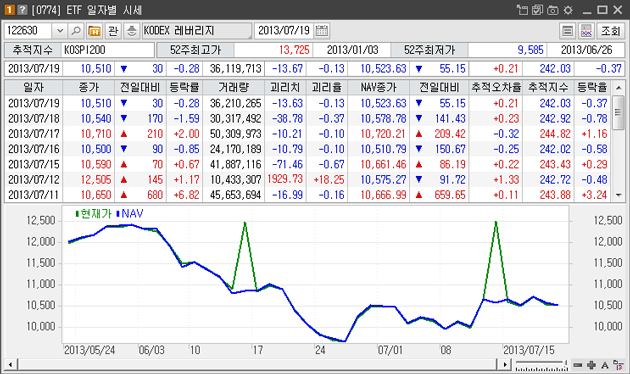
Task: Toggle the list view layout button
Action: 567,31
